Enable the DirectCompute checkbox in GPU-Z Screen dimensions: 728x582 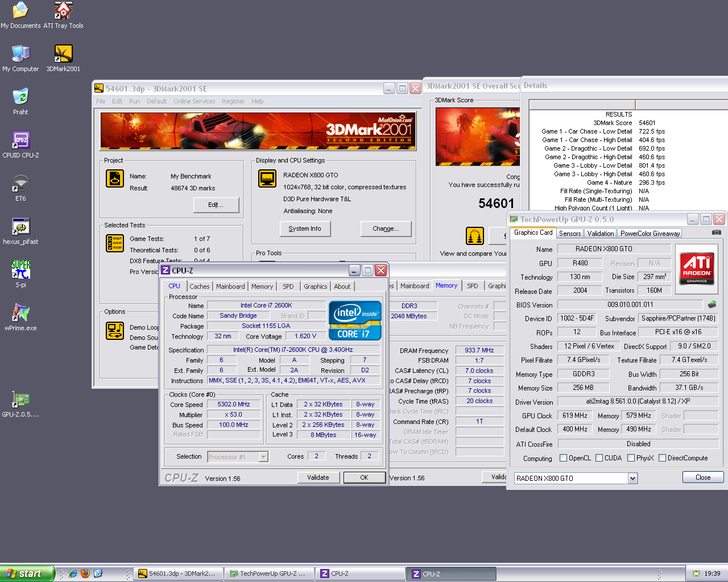click(x=662, y=458)
